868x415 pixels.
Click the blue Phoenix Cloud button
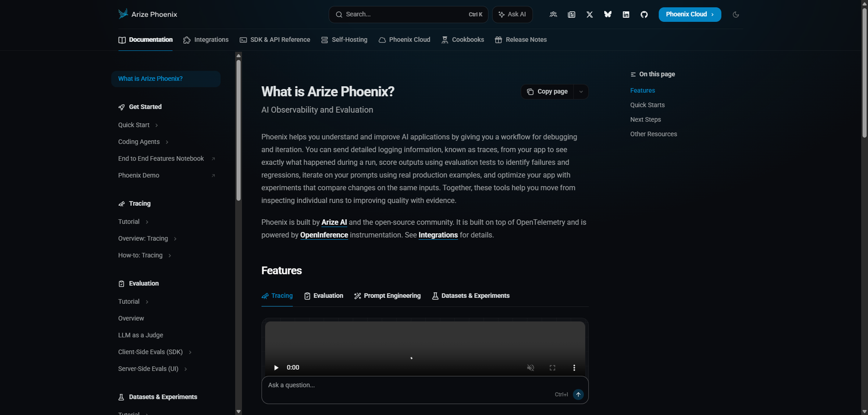pos(690,15)
